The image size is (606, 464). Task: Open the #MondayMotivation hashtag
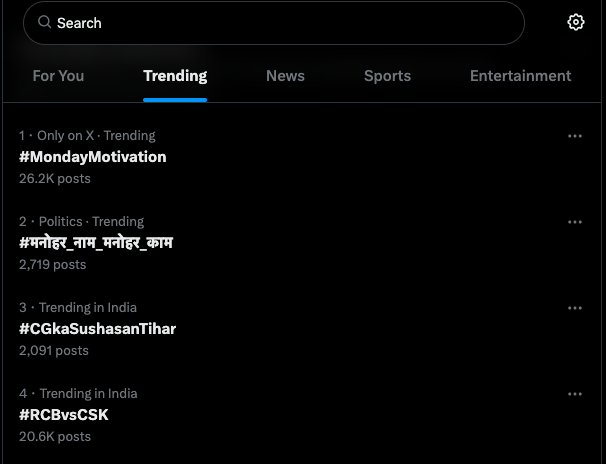[x=93, y=157]
